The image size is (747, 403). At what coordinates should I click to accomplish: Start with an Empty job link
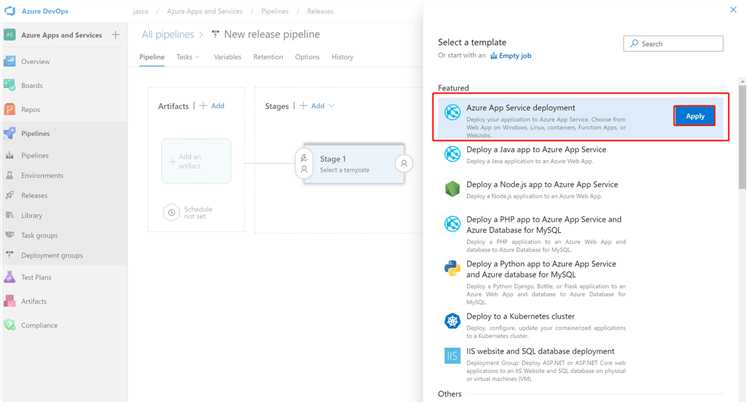[511, 56]
